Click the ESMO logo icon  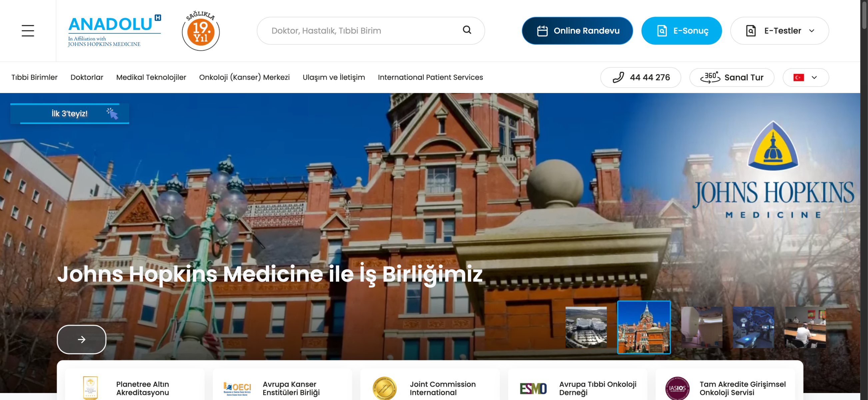point(533,388)
